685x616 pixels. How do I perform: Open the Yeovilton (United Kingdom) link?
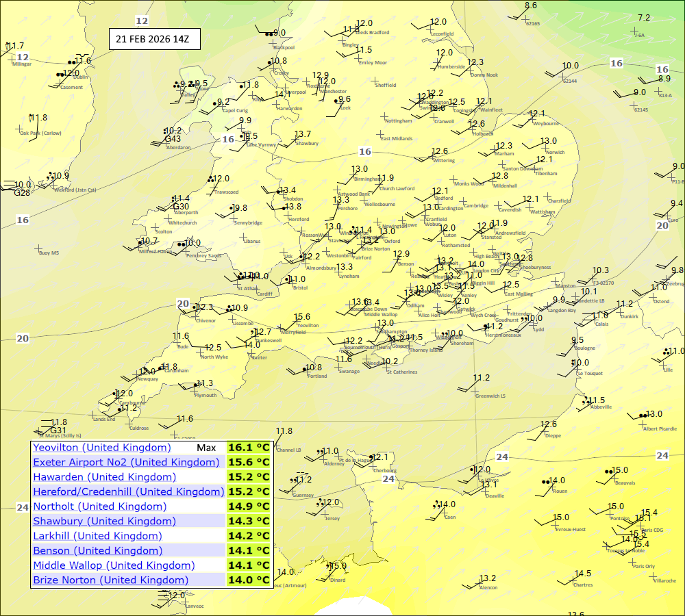click(x=101, y=448)
